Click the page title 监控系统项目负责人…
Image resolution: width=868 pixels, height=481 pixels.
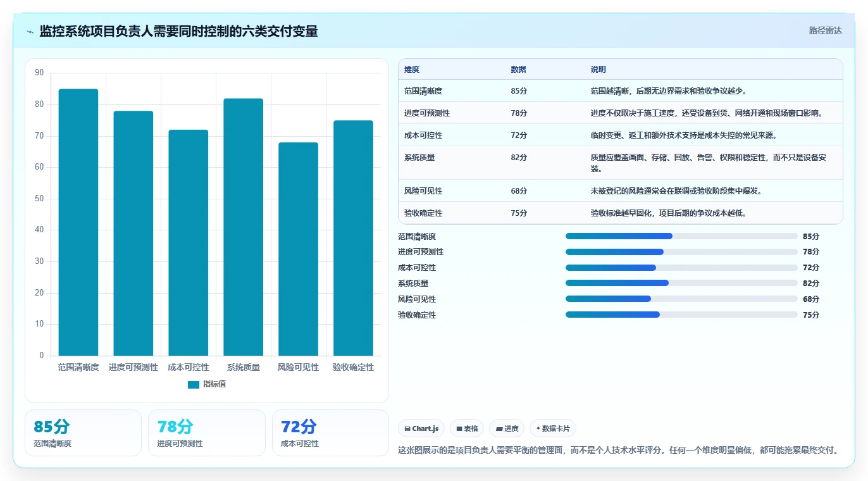tap(178, 31)
